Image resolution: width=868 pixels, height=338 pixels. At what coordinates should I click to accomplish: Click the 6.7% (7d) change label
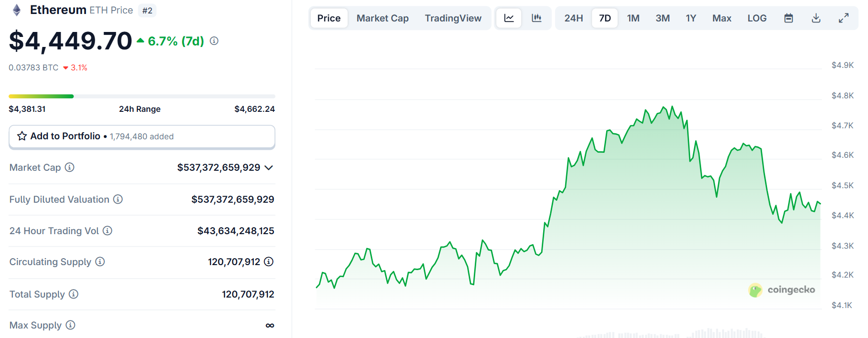tap(176, 41)
